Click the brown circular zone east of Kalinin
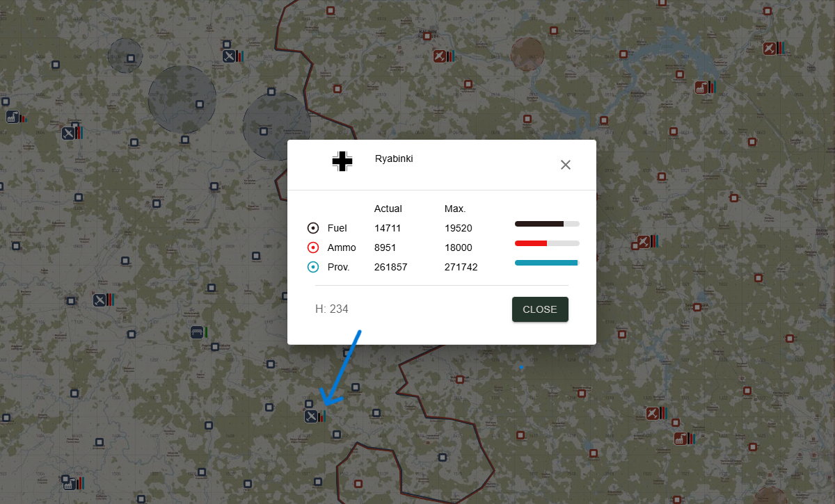This screenshot has height=504, width=835. point(527,54)
